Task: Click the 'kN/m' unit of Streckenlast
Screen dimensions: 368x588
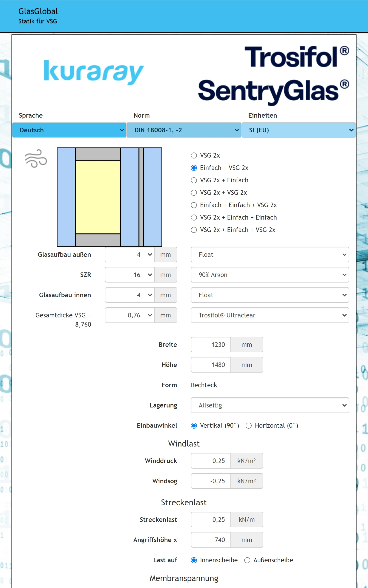Action: (247, 520)
